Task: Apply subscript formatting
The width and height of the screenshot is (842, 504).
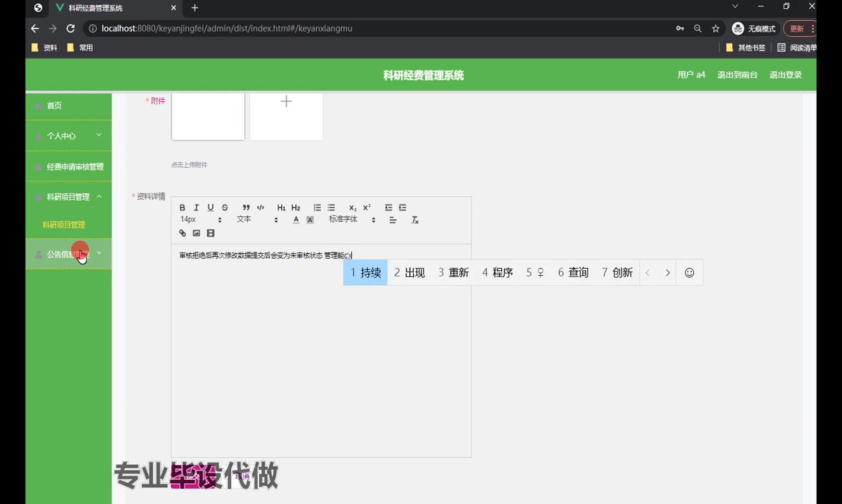Action: tap(353, 208)
